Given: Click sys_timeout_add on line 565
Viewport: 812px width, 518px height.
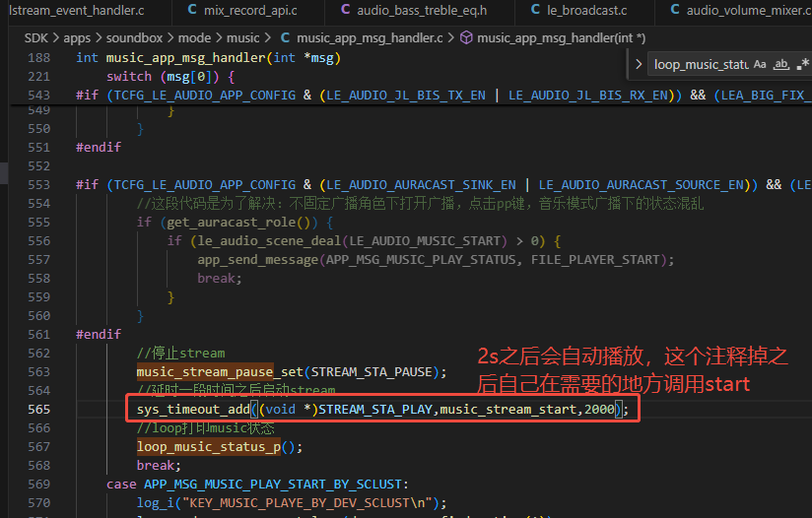Looking at the screenshot, I should (193, 410).
